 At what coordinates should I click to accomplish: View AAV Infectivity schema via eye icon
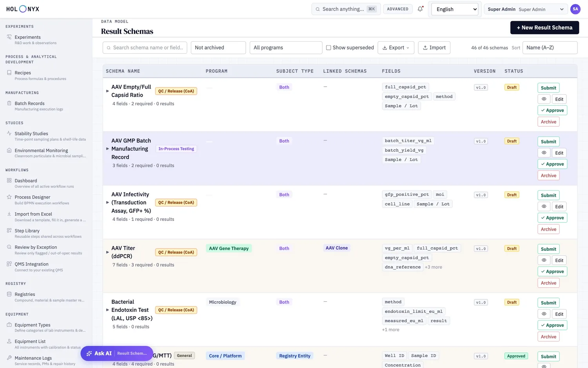pyautogui.click(x=544, y=206)
